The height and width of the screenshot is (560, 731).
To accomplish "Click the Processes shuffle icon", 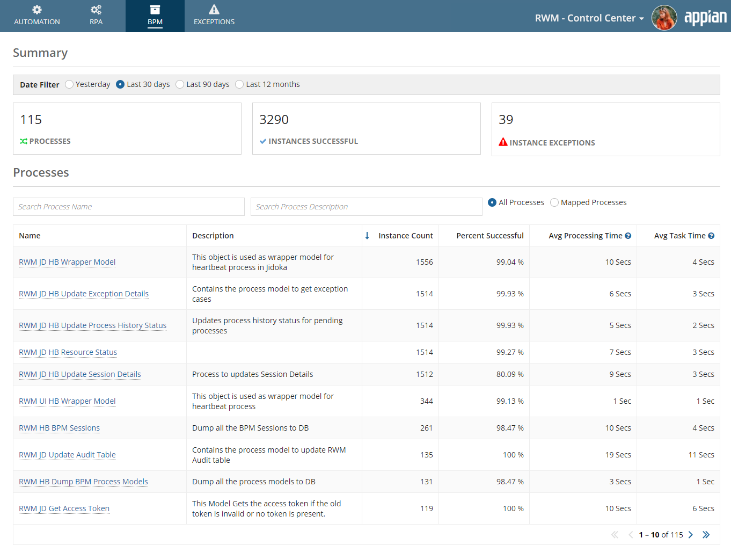I will pos(24,141).
